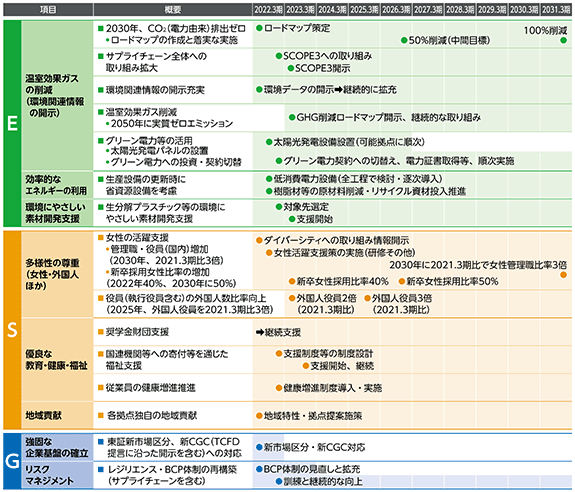Screen dimensions: 575x492
Task: Select the 50%削減(中間目標) milestone marker
Action: (x=404, y=40)
